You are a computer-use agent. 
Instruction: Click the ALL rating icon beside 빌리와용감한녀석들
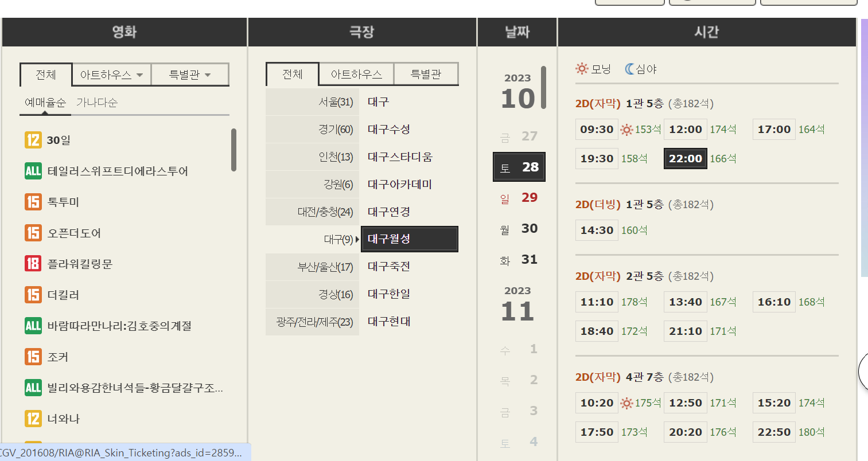click(x=33, y=388)
